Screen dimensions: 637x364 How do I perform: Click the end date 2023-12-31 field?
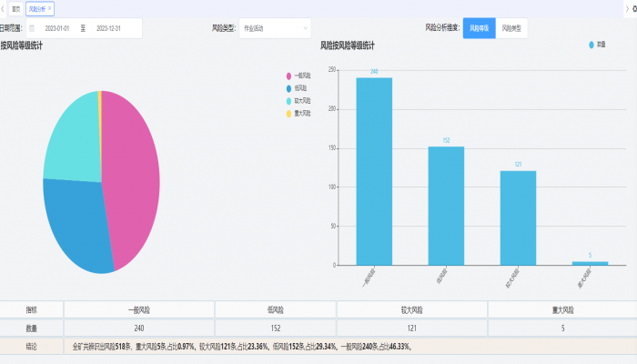point(107,28)
